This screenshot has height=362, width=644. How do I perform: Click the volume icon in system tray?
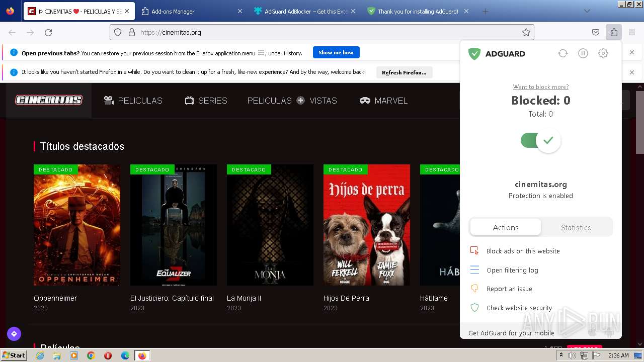(572, 355)
